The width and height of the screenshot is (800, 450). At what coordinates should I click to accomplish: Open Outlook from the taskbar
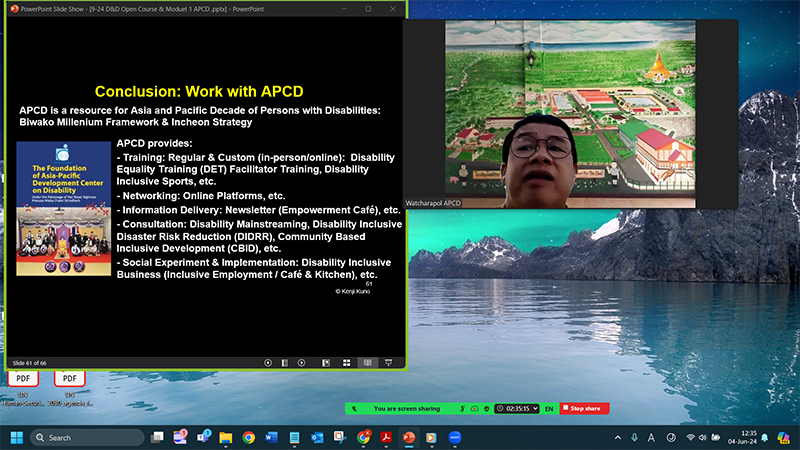coord(317,438)
